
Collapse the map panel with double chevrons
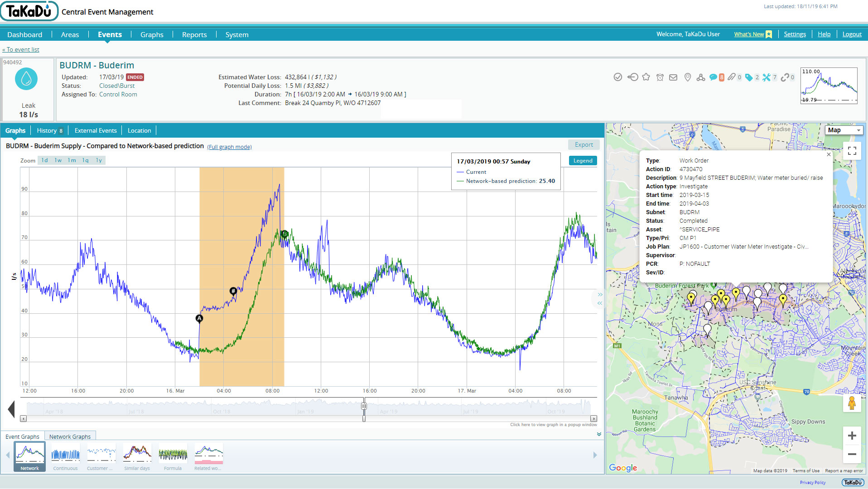[x=600, y=299]
